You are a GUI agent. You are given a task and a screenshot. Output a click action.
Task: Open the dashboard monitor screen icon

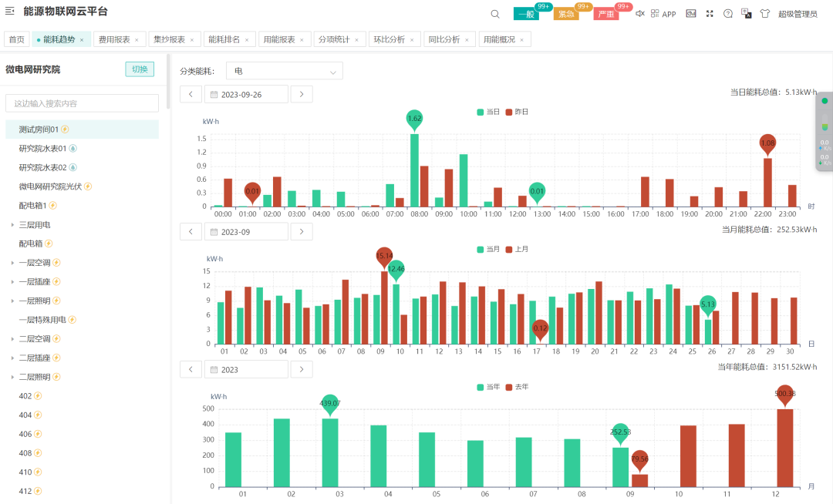[690, 14]
